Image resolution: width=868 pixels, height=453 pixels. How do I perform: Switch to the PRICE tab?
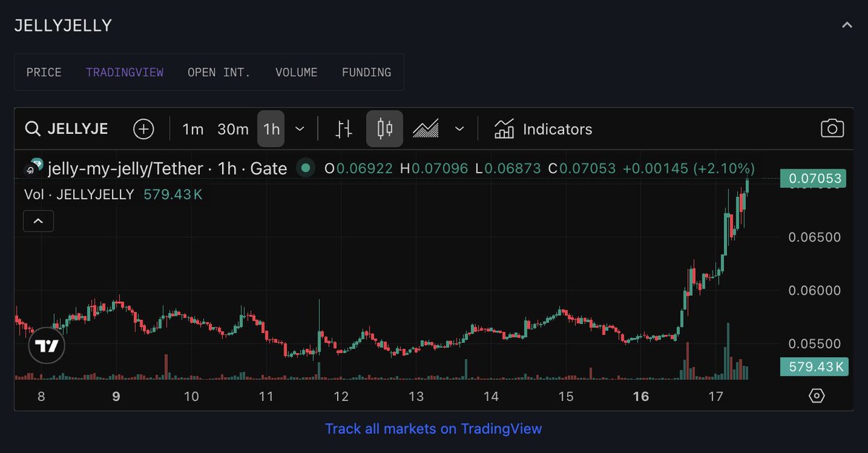pyautogui.click(x=44, y=72)
